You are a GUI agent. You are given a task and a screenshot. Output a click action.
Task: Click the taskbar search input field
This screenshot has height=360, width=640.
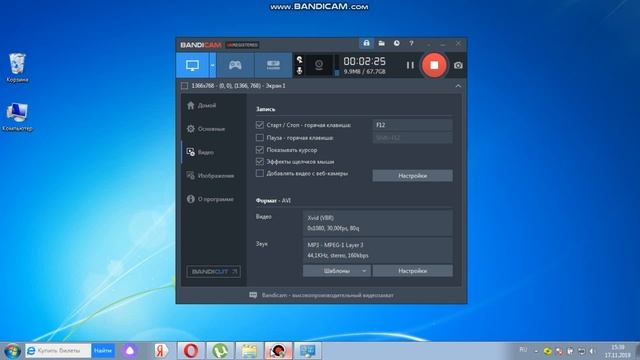point(58,351)
